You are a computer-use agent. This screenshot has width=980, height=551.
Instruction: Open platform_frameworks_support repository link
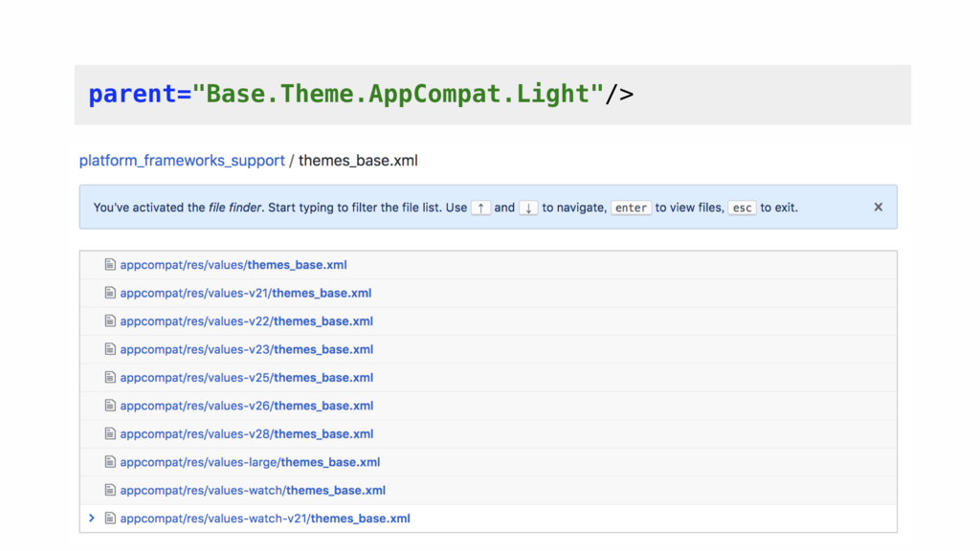(182, 161)
